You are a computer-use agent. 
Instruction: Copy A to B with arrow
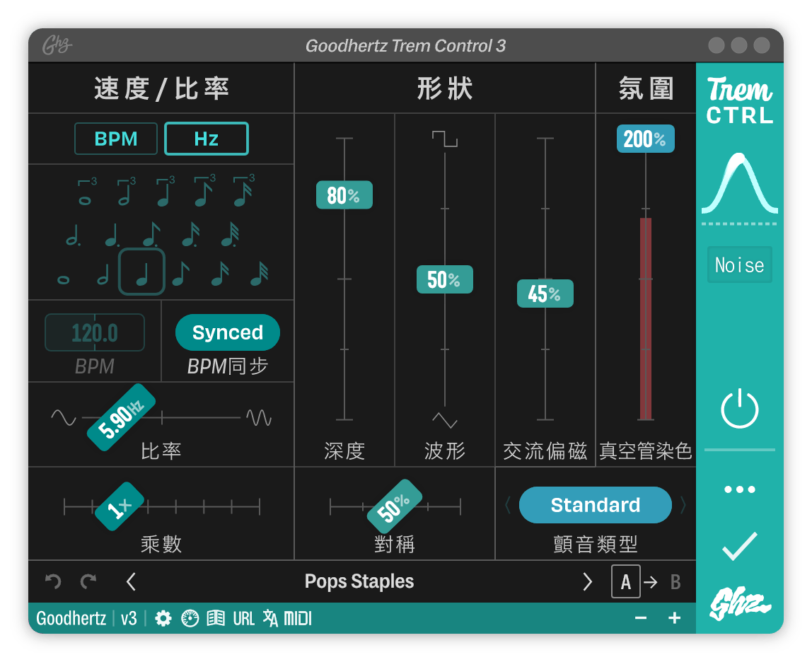click(x=651, y=582)
